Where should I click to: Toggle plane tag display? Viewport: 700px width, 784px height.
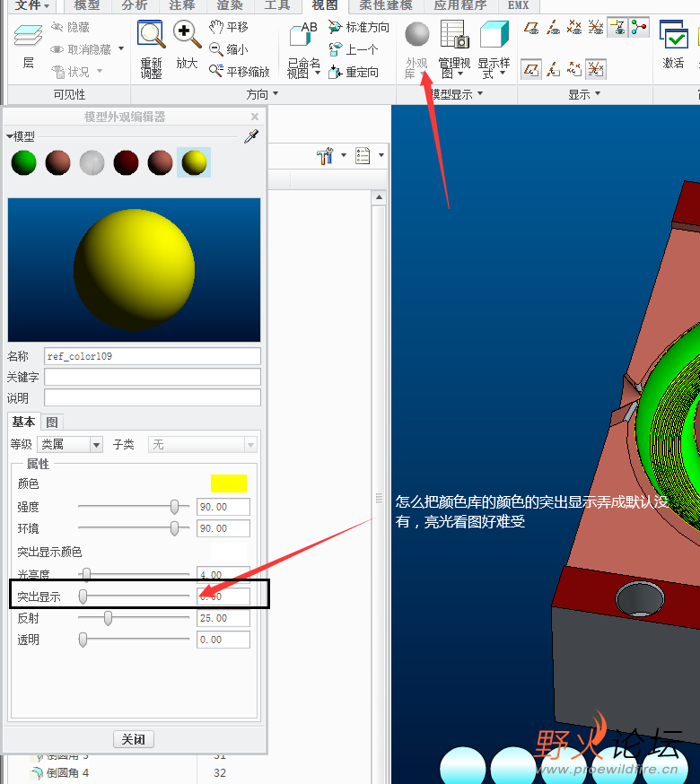point(531,69)
